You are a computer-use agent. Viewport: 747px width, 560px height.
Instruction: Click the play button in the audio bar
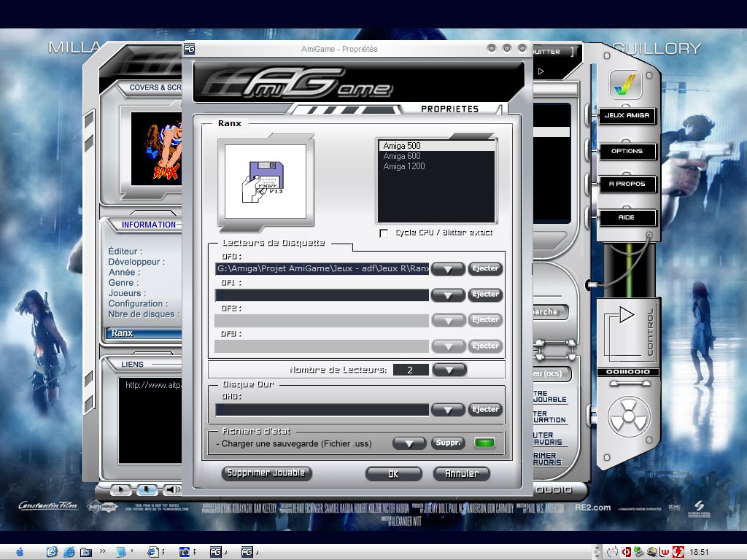tap(120, 489)
